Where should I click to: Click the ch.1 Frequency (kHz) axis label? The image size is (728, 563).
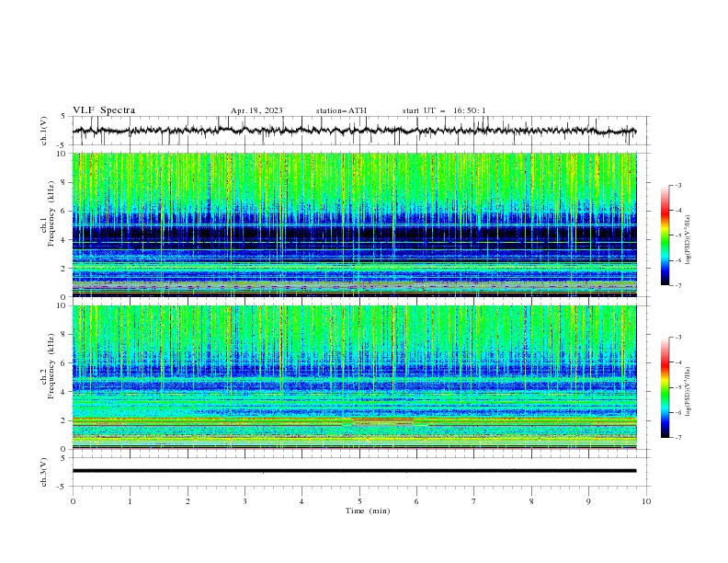(48, 214)
